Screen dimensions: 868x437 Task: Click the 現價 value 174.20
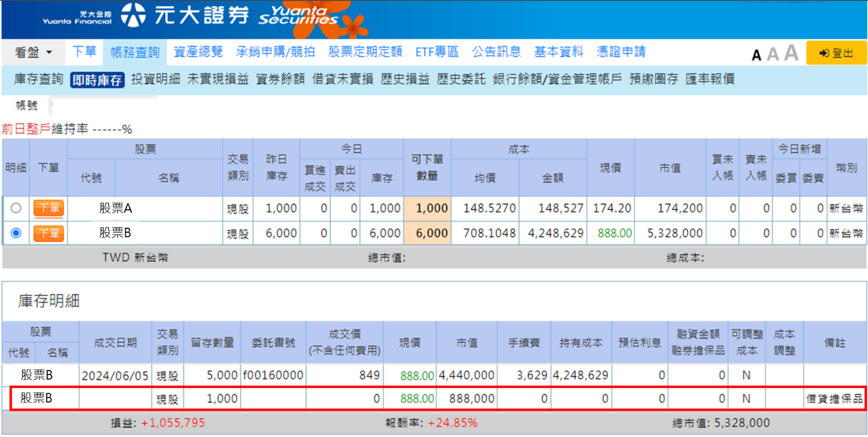point(612,209)
